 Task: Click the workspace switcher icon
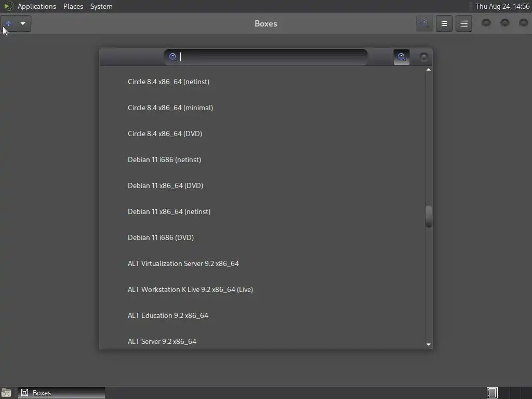(x=492, y=393)
